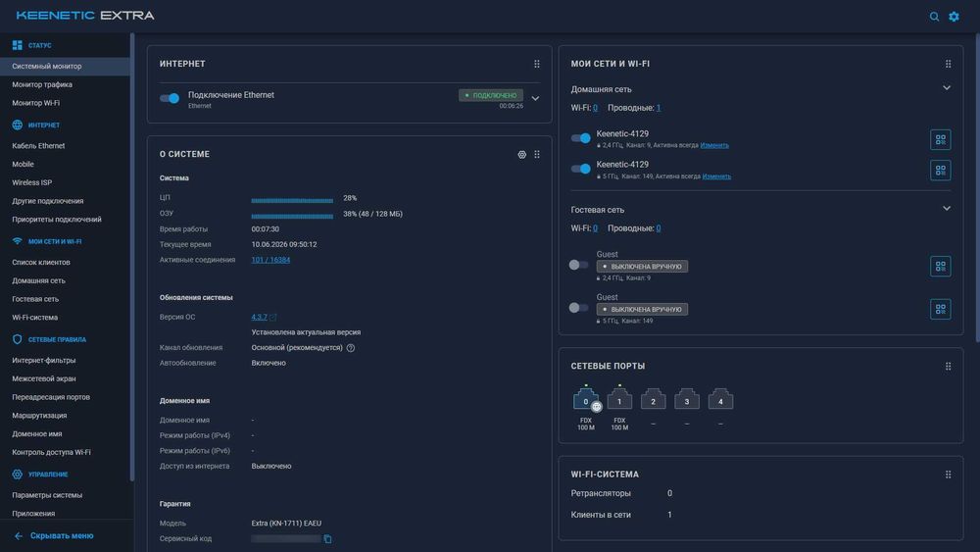Image resolution: width=980 pixels, height=552 pixels.
Task: Open Интернет-фильтры menu item
Action: click(65, 360)
